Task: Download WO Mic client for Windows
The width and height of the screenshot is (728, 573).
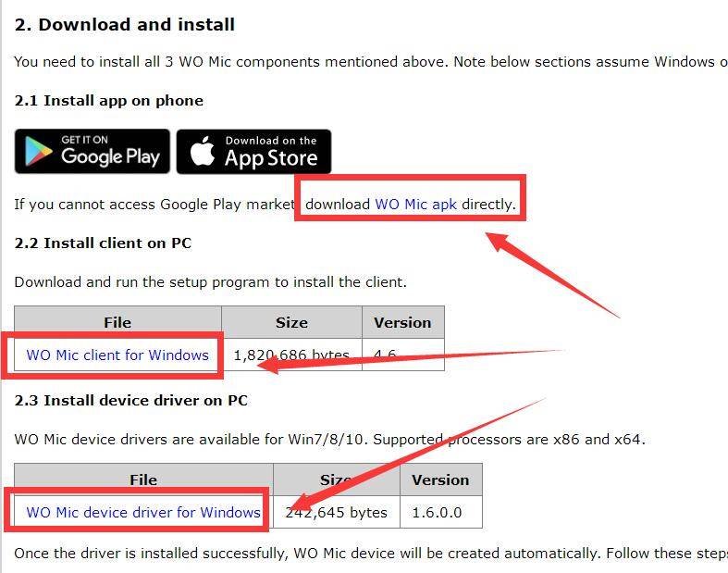Action: pos(117,355)
